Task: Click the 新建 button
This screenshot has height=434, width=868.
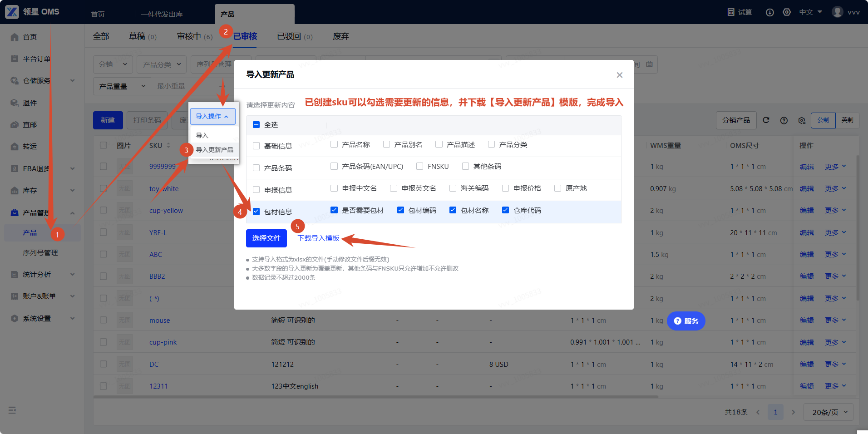Action: point(108,120)
